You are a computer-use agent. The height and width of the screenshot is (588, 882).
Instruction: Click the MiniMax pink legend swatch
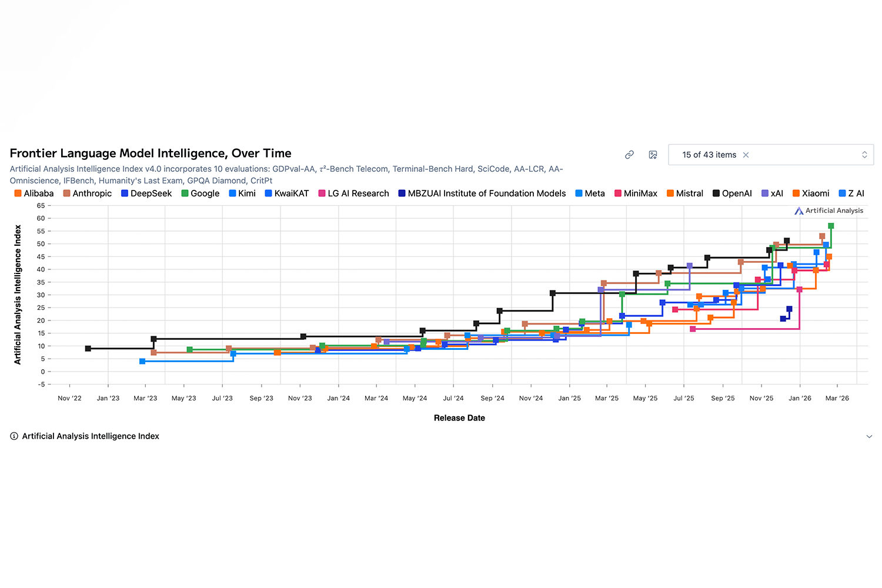click(x=619, y=193)
